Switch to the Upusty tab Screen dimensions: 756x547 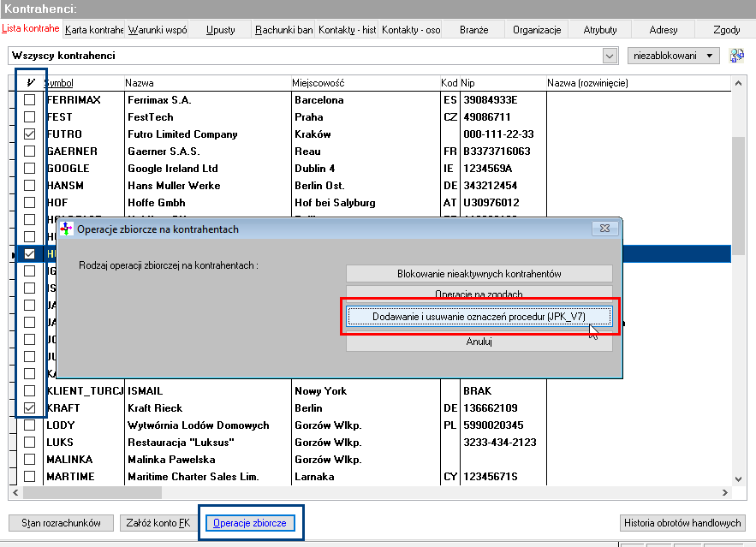[220, 30]
